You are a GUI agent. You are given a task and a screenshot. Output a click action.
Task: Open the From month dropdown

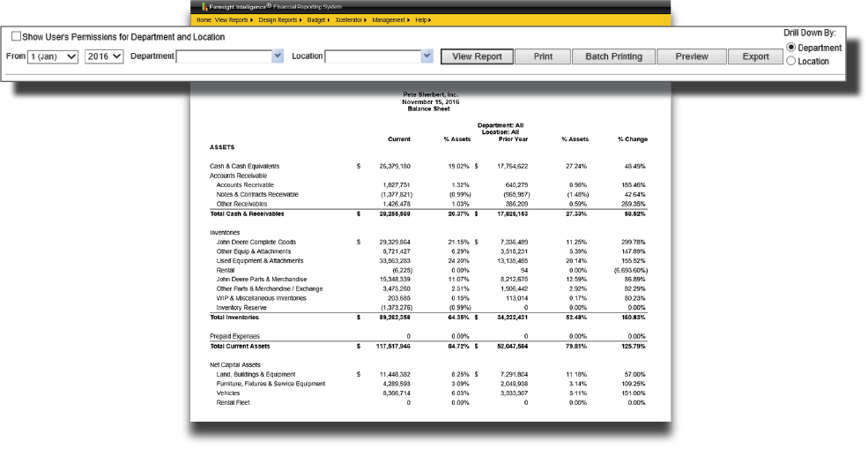coord(53,56)
